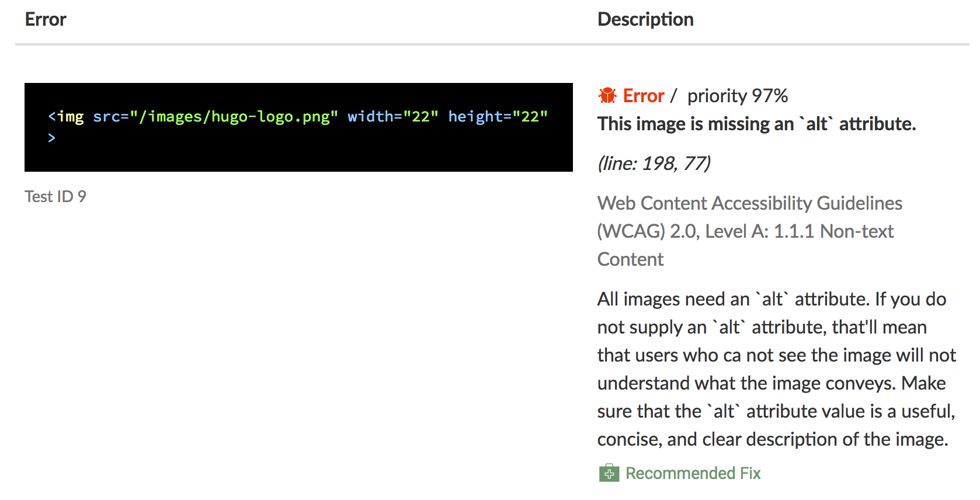This screenshot has height=500, width=980.
Task: Select the Test ID 9 label
Action: [x=55, y=196]
